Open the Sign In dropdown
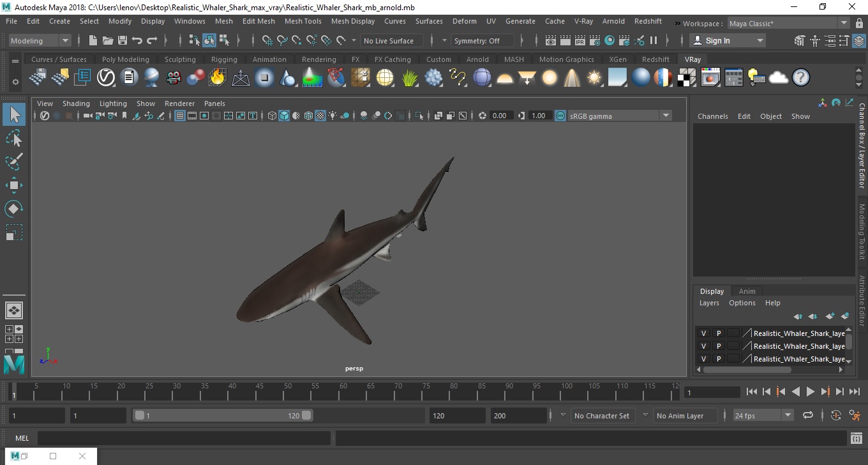The image size is (868, 465). [728, 40]
